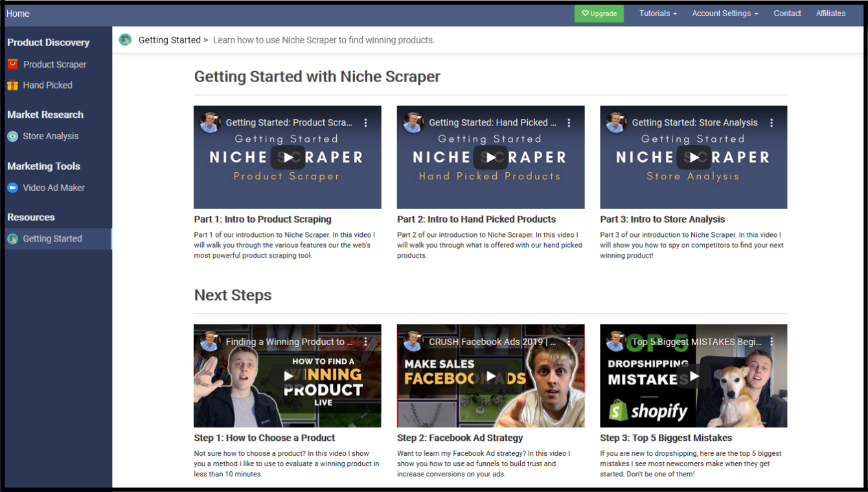Click the Getting Started breadcrumb text
This screenshot has width=868, height=492.
[170, 40]
